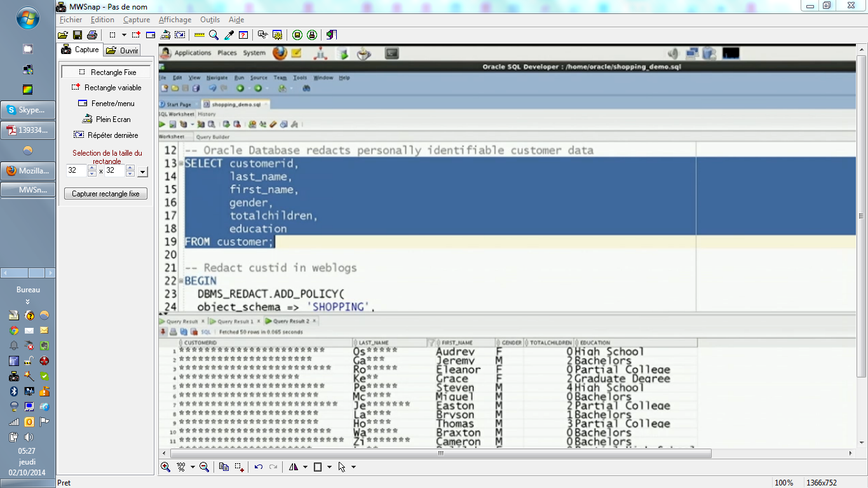Decrease the rectangle height with down stepper
Viewport: 868px width, 488px height.
pos(130,174)
